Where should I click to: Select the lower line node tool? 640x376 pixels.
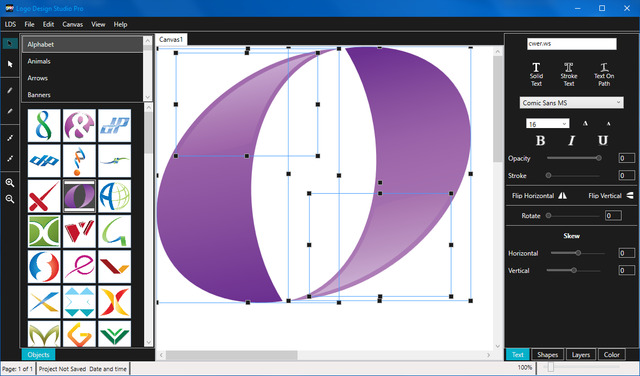pos(10,158)
